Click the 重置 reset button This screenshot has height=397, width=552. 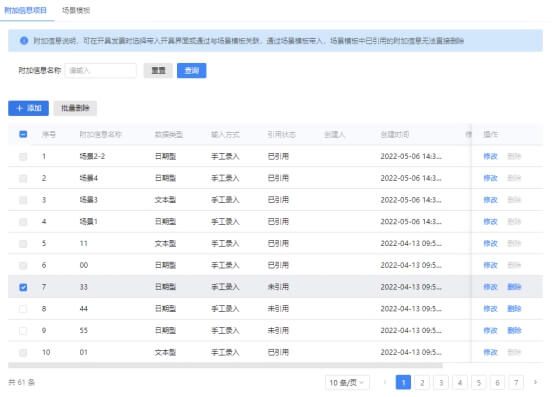tap(158, 70)
